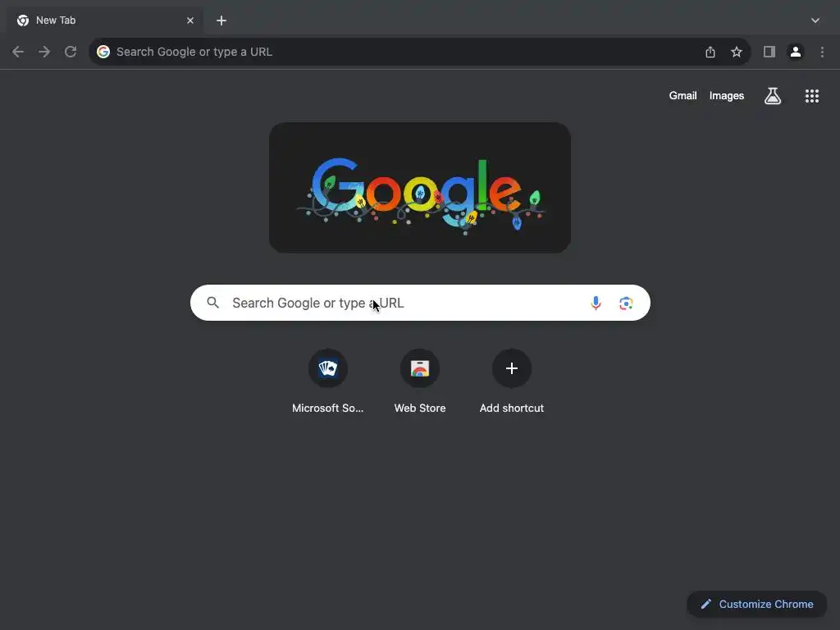Open the Google apps grid
Image resolution: width=840 pixels, height=630 pixels.
812,96
